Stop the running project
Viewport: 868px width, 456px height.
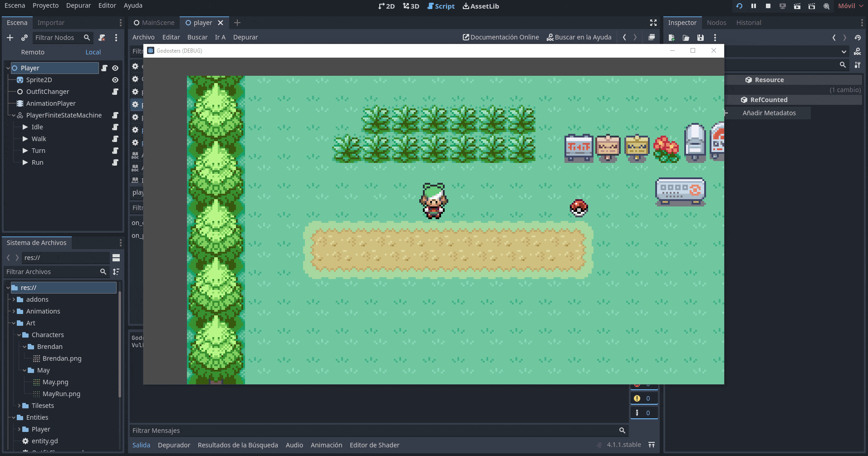click(x=768, y=6)
